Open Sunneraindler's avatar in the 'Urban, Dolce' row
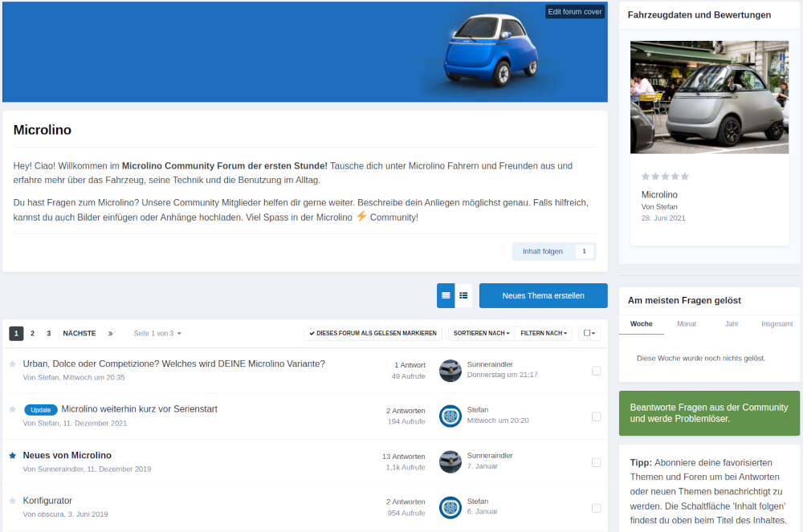The width and height of the screenshot is (803, 532). (450, 371)
